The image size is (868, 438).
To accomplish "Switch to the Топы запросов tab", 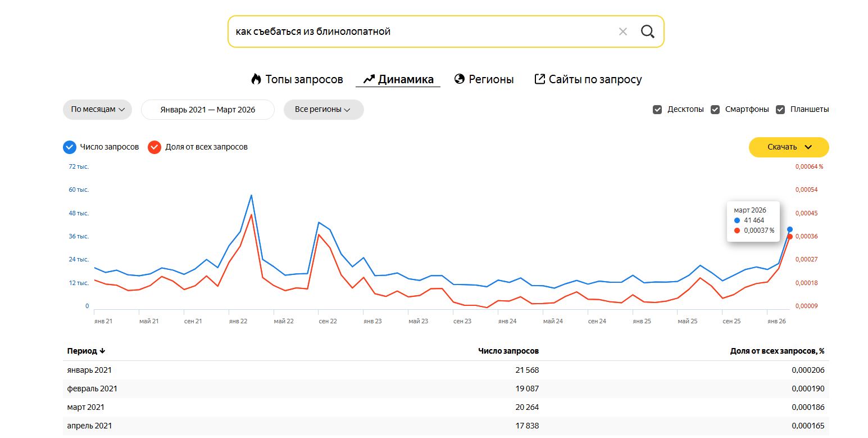I will coord(297,79).
